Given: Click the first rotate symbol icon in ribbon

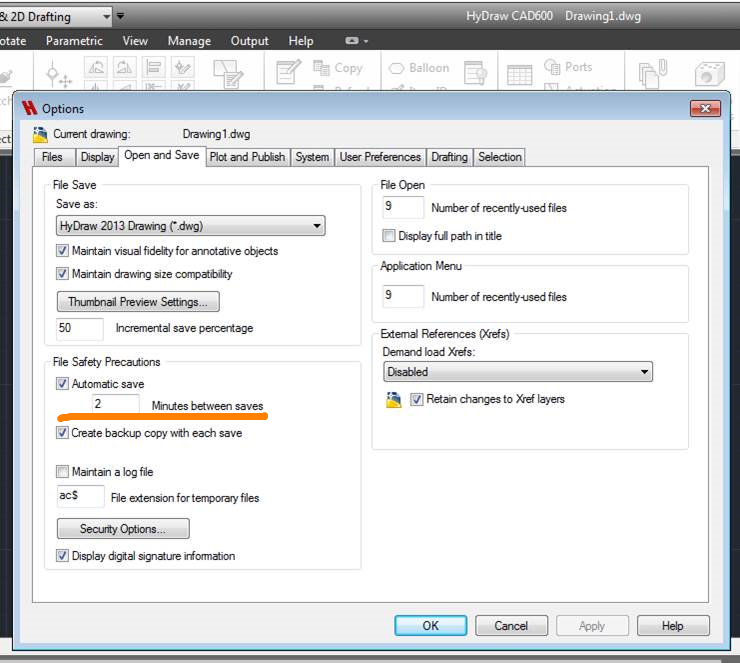Looking at the screenshot, I should click(x=96, y=67).
